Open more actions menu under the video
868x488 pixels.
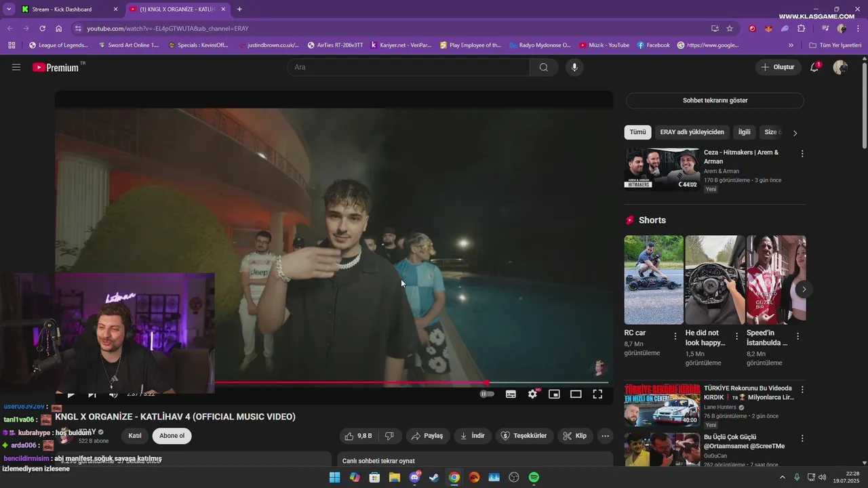point(606,436)
